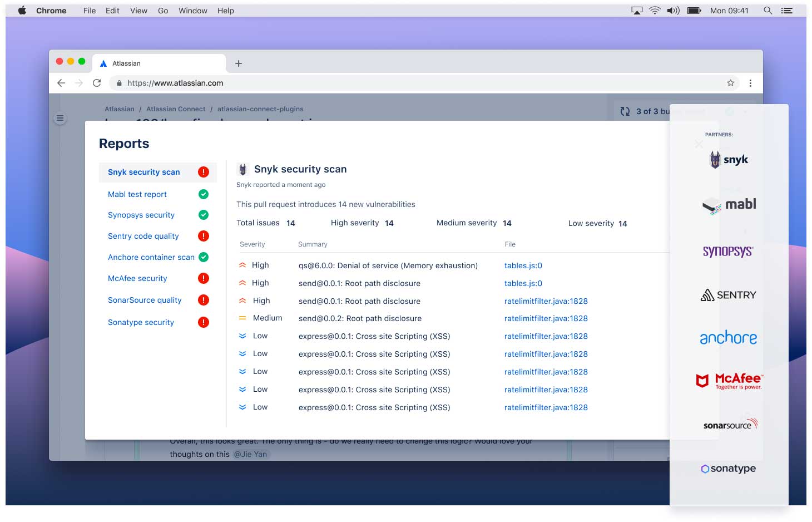Click the volume icon in menu bar
Image resolution: width=812 pixels, height=522 pixels.
click(x=674, y=11)
